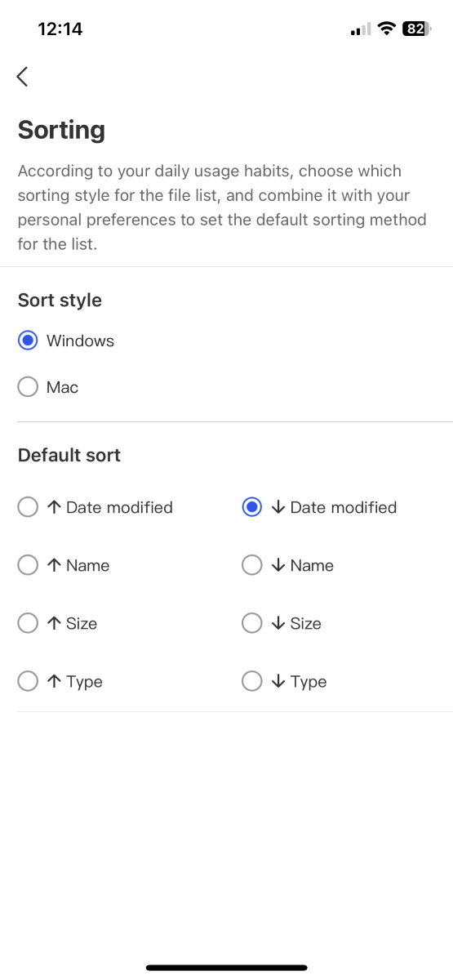Go back using the left chevron
This screenshot has height=980, width=453.
pyautogui.click(x=22, y=77)
